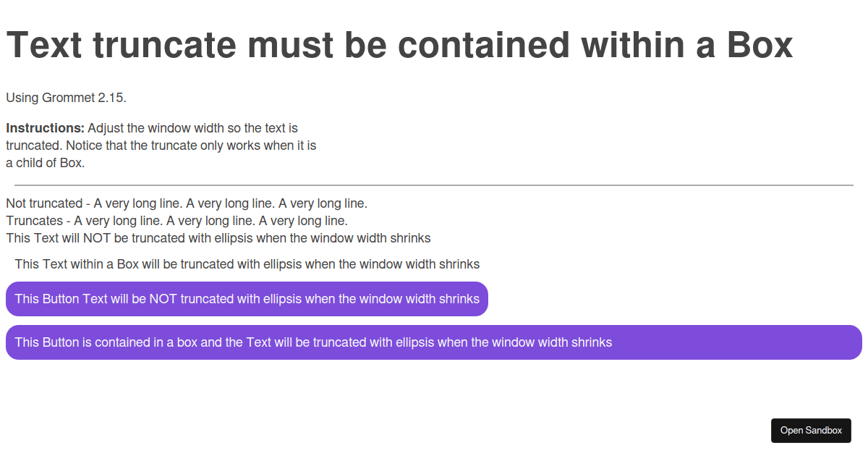The width and height of the screenshot is (868, 456).
Task: Select the word Instructions in bold
Action: [43, 127]
